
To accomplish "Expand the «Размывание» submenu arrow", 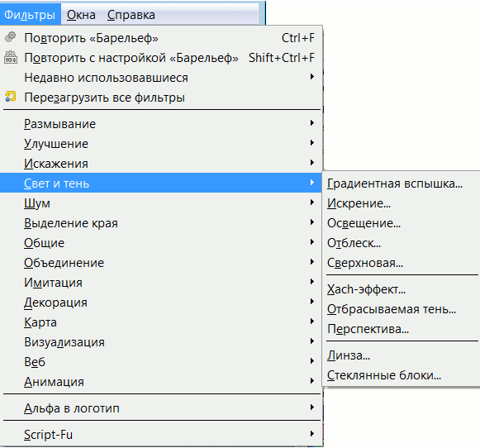I will pyautogui.click(x=312, y=123).
